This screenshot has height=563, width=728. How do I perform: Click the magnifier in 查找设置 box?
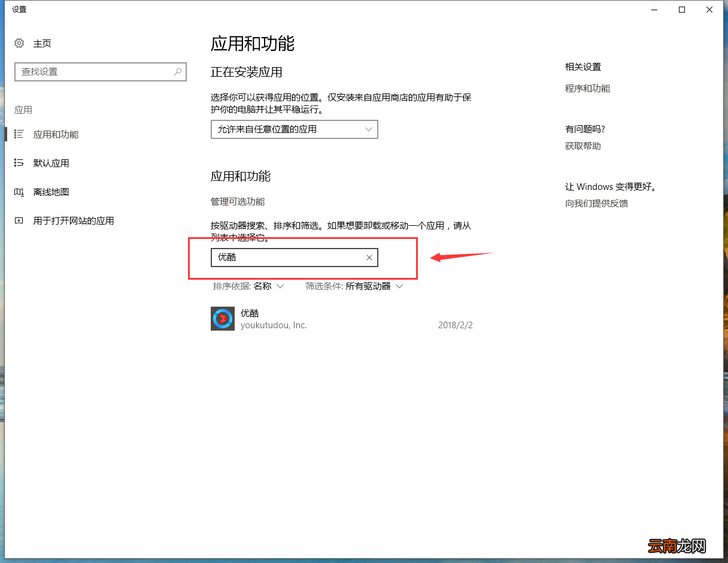(178, 71)
